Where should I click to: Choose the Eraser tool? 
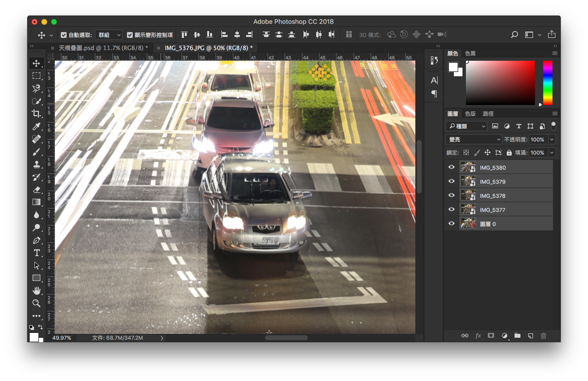coord(36,190)
